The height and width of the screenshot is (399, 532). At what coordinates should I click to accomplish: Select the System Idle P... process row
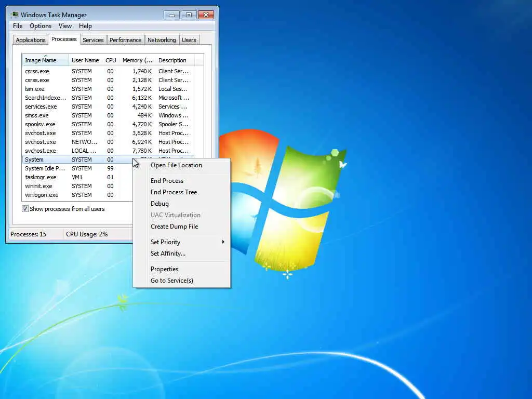[x=77, y=168]
